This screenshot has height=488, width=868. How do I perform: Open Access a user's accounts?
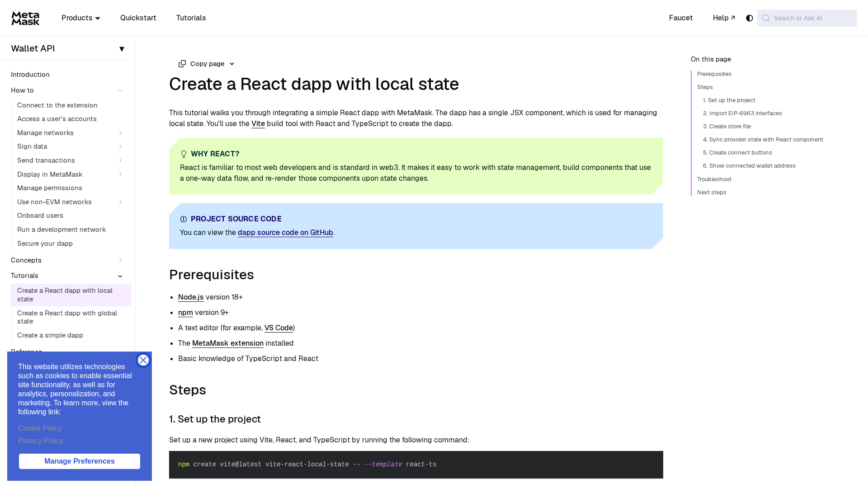[x=57, y=119]
